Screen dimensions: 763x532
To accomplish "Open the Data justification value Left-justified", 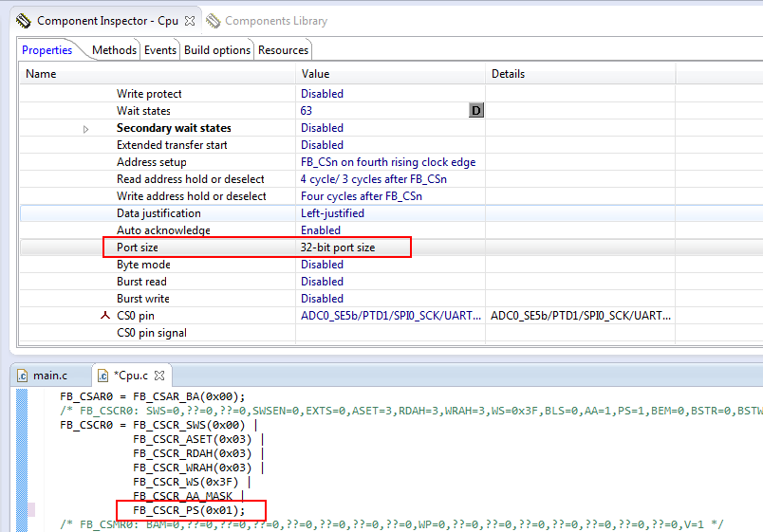I will point(332,213).
